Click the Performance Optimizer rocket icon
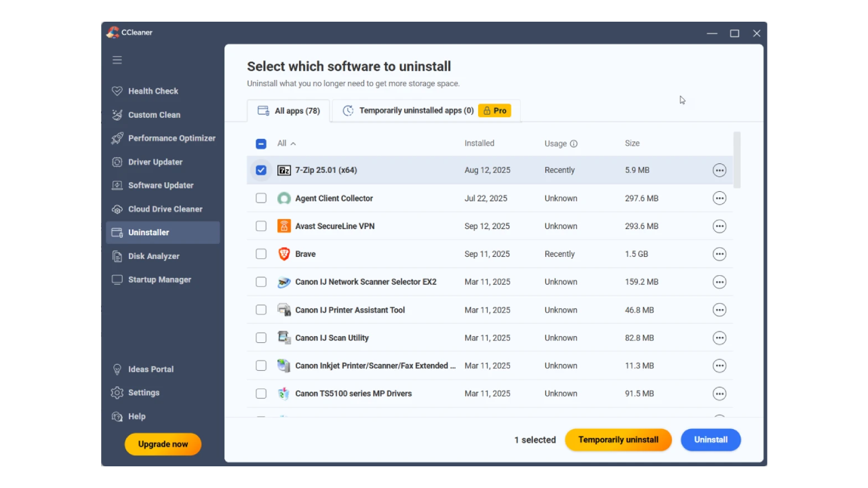This screenshot has width=868, height=488. coord(117,138)
